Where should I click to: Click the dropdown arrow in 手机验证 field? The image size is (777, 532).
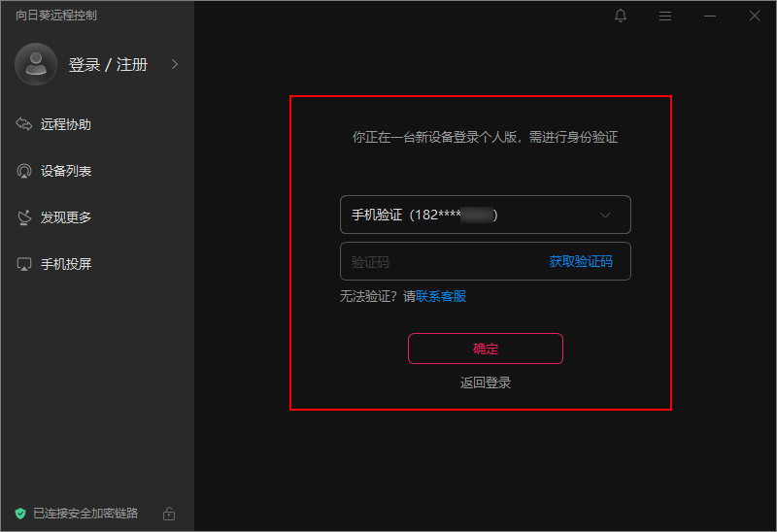(x=605, y=215)
